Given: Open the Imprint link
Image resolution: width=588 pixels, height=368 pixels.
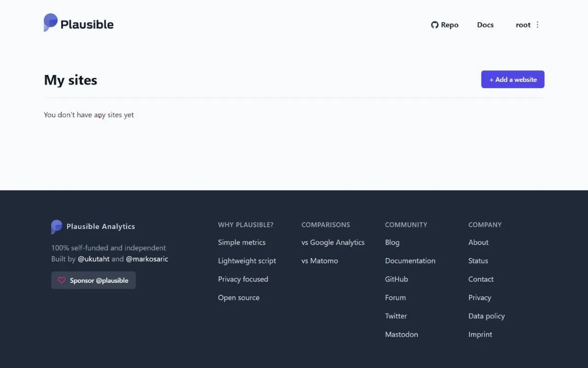Looking at the screenshot, I should coord(480,334).
